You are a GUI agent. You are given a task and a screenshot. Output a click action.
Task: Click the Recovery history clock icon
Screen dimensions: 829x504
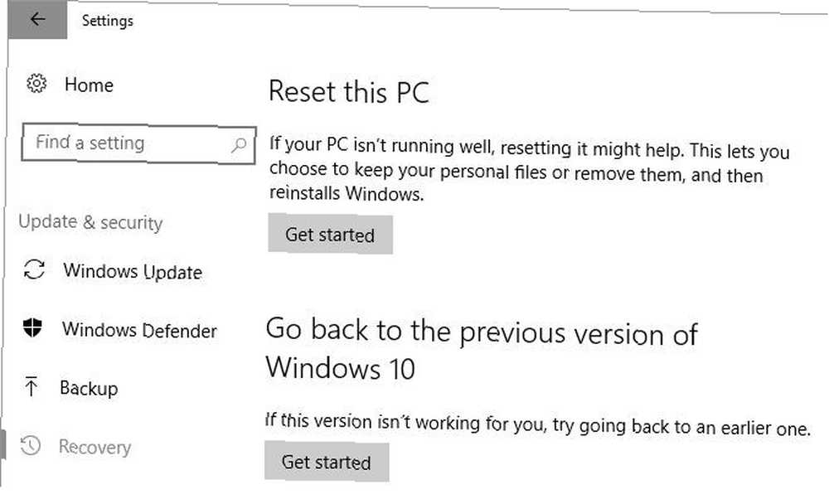[31, 445]
